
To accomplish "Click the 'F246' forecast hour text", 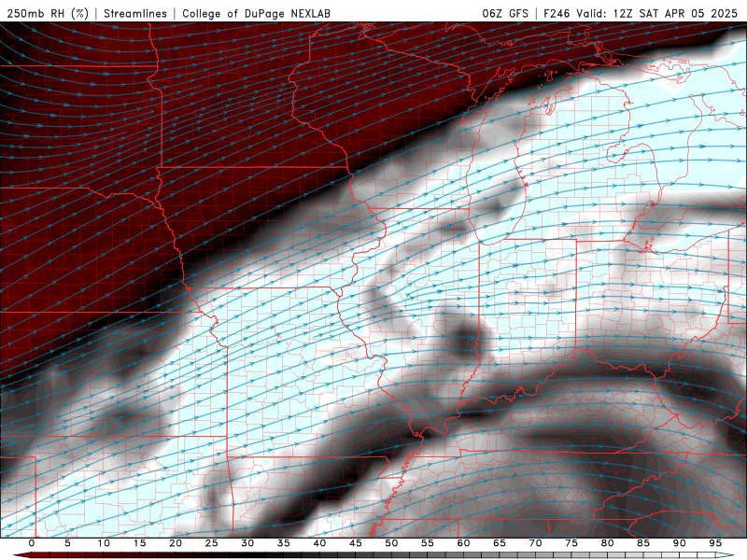I will click(x=557, y=13).
